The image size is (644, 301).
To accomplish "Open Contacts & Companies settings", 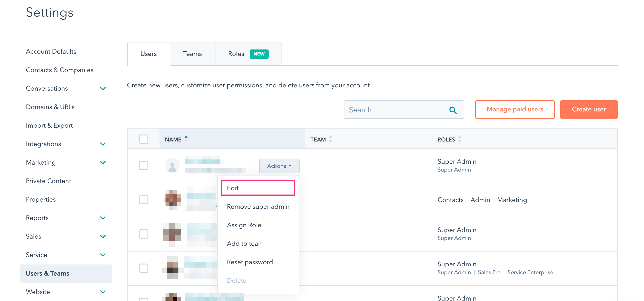I will pos(59,70).
